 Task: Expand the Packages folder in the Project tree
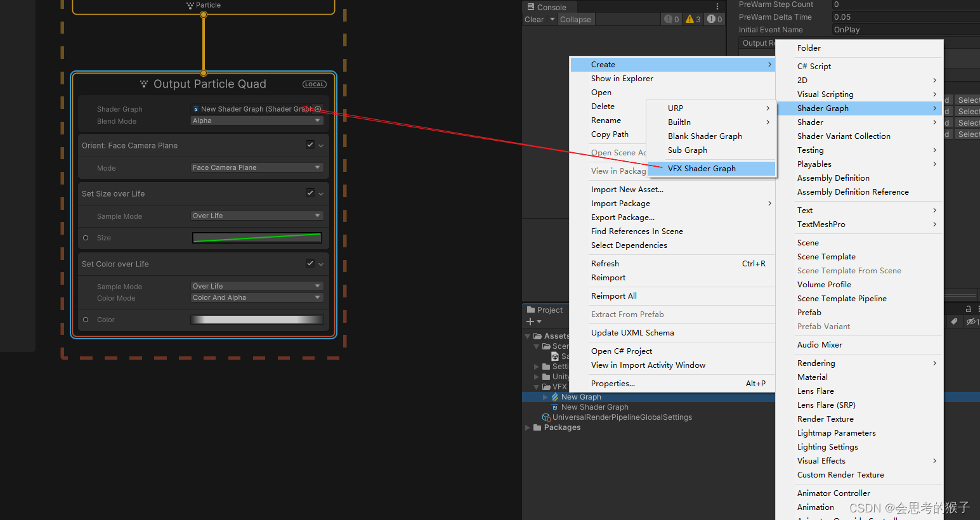[x=527, y=427]
